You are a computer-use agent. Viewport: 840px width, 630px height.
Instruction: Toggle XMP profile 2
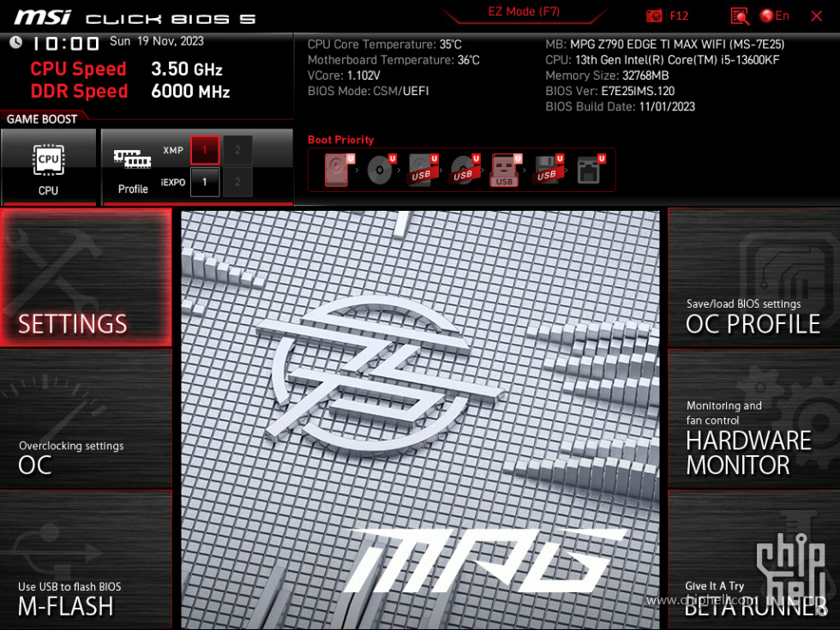point(237,150)
